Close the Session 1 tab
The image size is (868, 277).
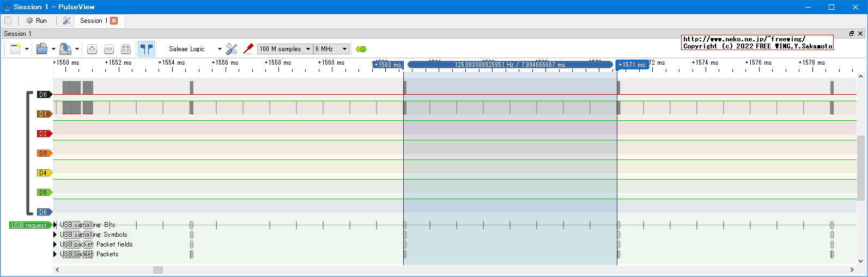(114, 21)
